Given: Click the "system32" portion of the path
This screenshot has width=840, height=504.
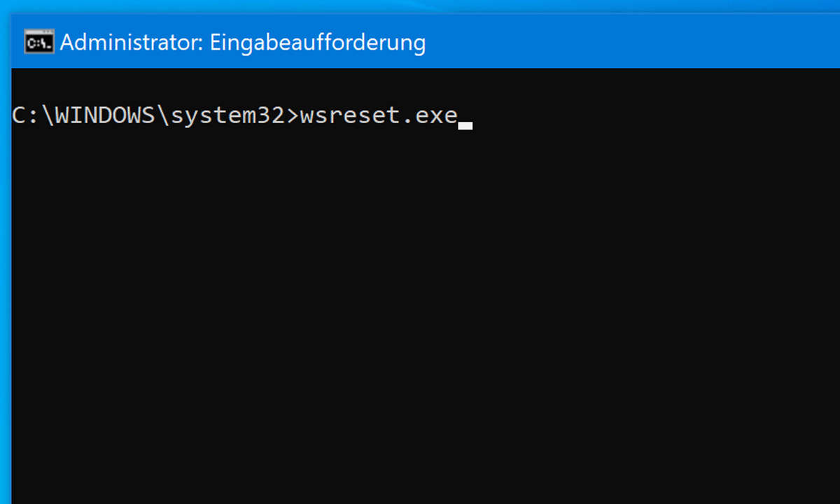Looking at the screenshot, I should (227, 117).
